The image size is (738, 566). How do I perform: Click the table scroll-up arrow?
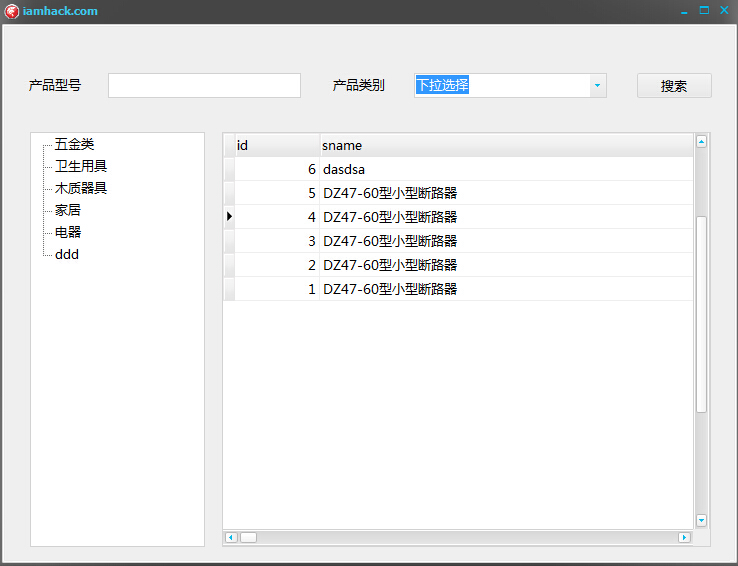[701, 142]
